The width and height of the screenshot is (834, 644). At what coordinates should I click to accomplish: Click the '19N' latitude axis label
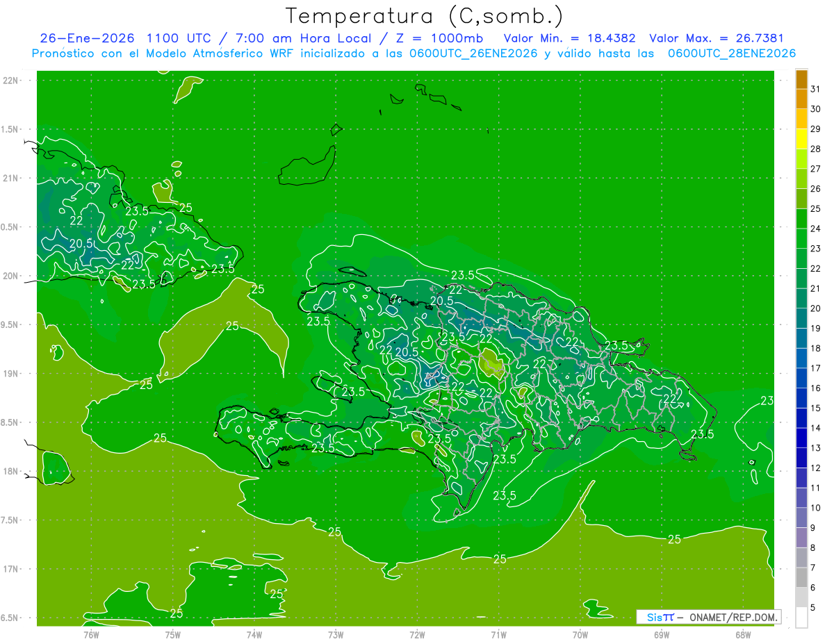(11, 374)
